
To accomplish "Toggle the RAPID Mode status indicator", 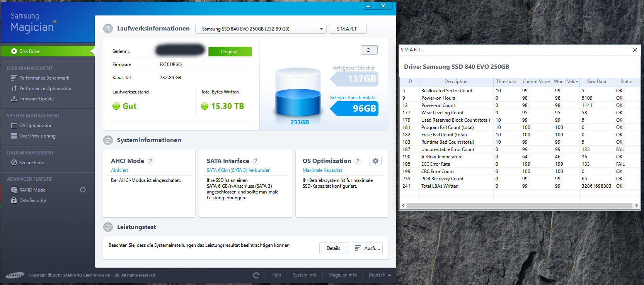I will point(83,190).
